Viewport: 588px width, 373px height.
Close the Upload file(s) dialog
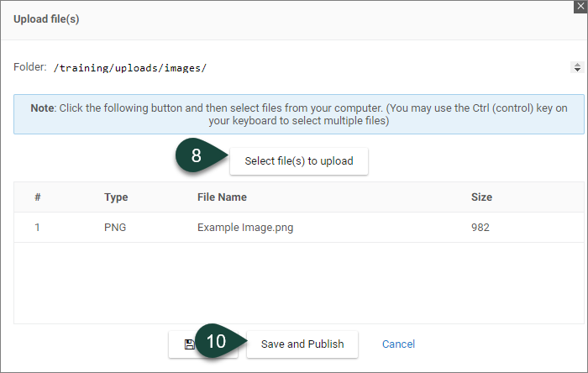(x=579, y=6)
